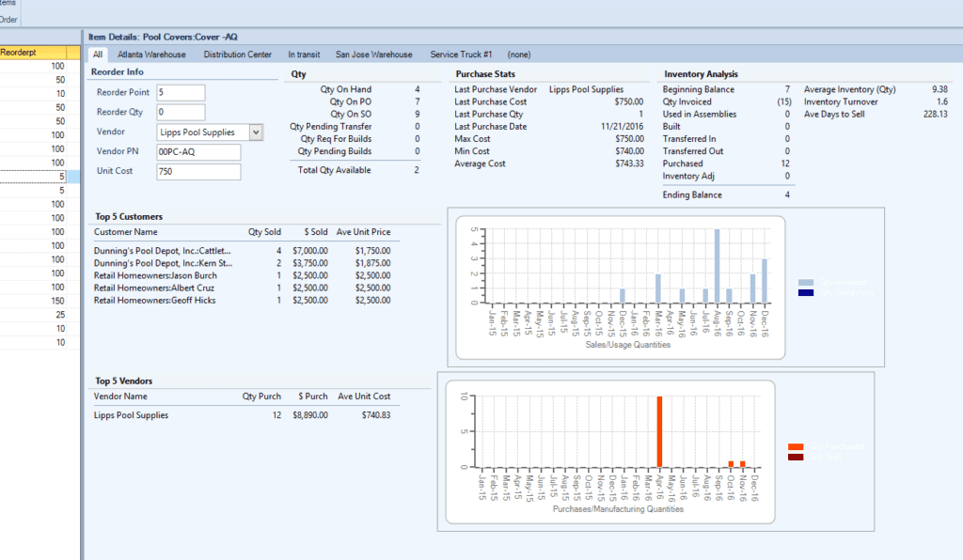Select the Reorderpt column header
Viewport: 963px width, 560px height.
coord(39,53)
